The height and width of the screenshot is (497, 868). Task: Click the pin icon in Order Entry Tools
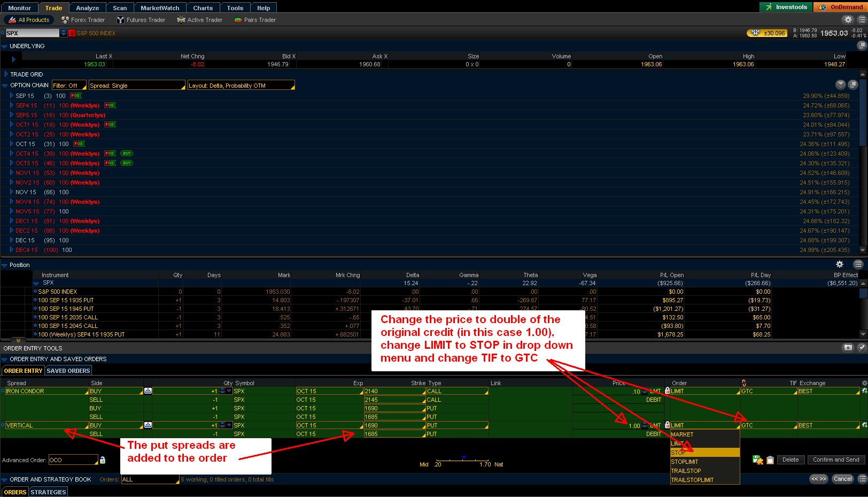[862, 348]
